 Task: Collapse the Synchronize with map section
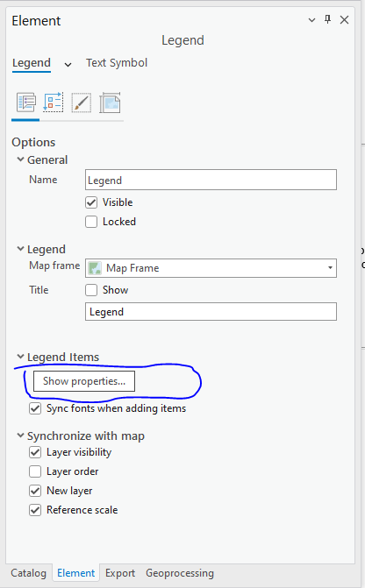pyautogui.click(x=21, y=436)
